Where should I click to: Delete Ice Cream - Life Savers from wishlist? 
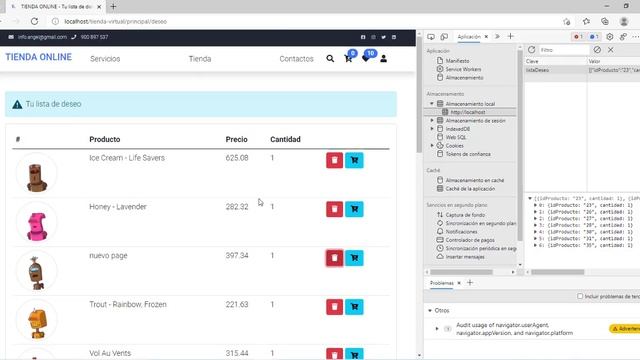click(334, 160)
